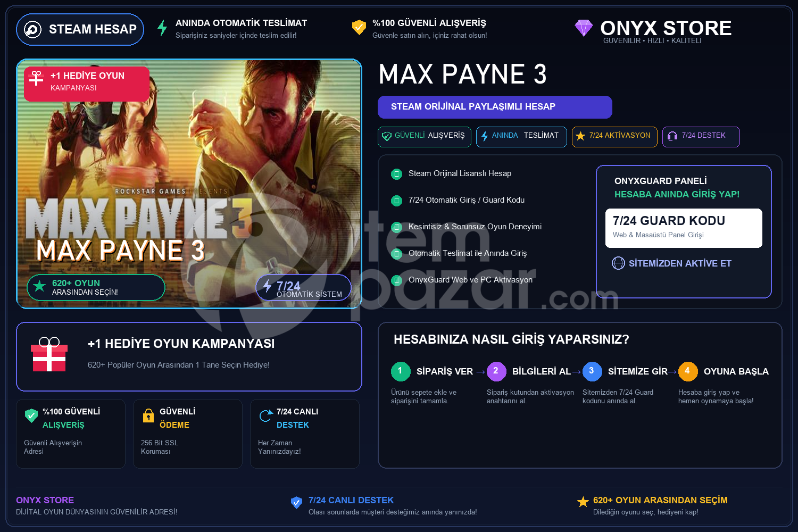The image size is (798, 532).
Task: Click the green star icon beside 620+ Oyun
Action: (x=39, y=286)
